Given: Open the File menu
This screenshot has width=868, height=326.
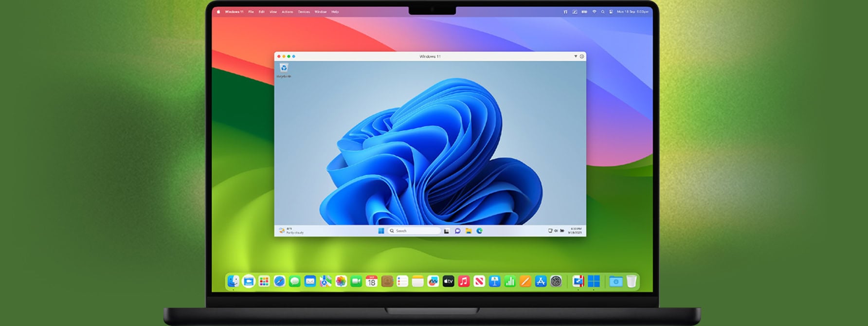Looking at the screenshot, I should point(251,12).
